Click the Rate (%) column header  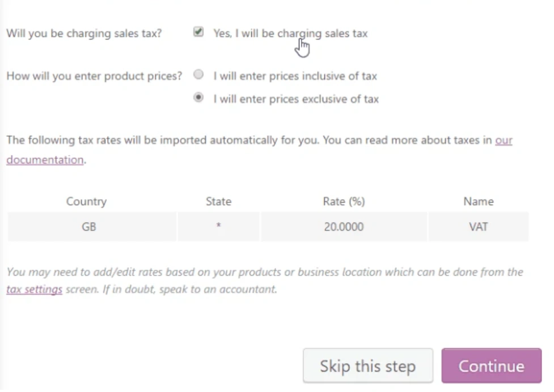coord(344,201)
